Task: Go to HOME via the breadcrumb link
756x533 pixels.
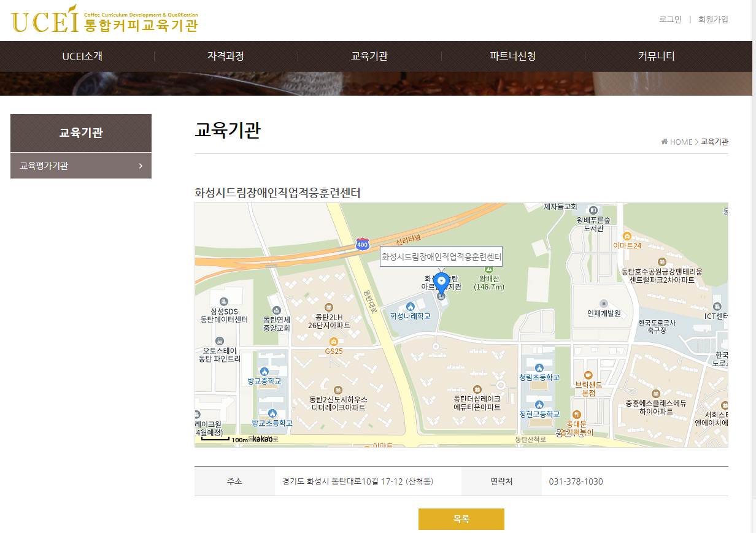Action: coord(681,142)
